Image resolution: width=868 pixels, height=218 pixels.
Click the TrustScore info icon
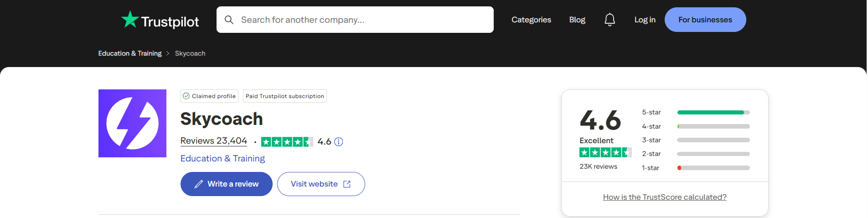338,142
